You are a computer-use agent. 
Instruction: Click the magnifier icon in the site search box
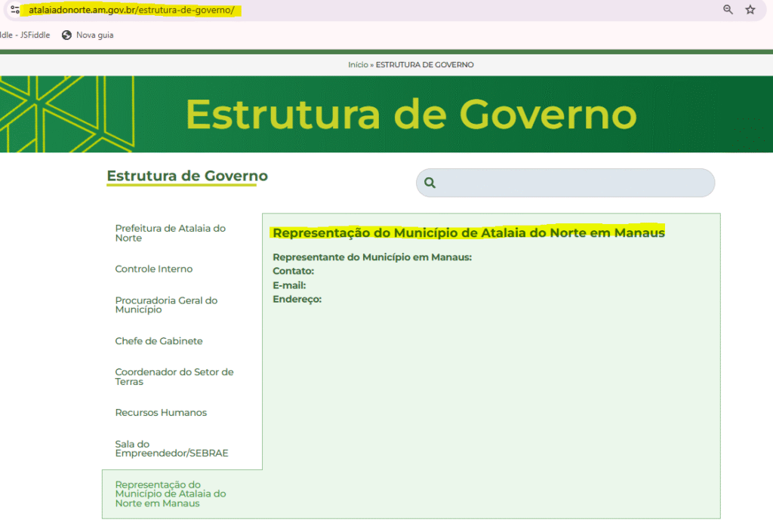coord(430,183)
